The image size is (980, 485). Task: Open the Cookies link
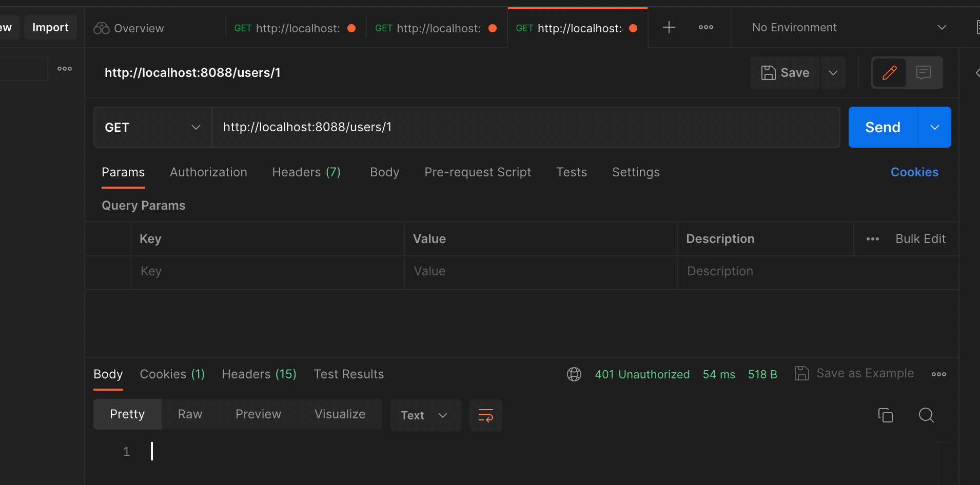coord(914,172)
